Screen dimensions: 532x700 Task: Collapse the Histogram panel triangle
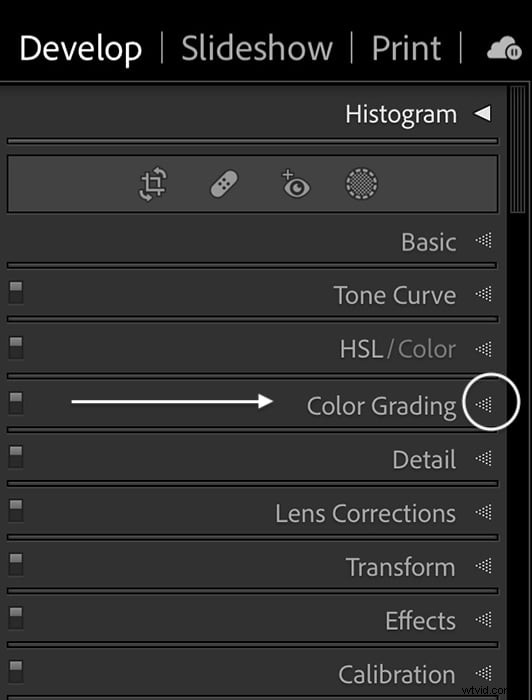482,114
